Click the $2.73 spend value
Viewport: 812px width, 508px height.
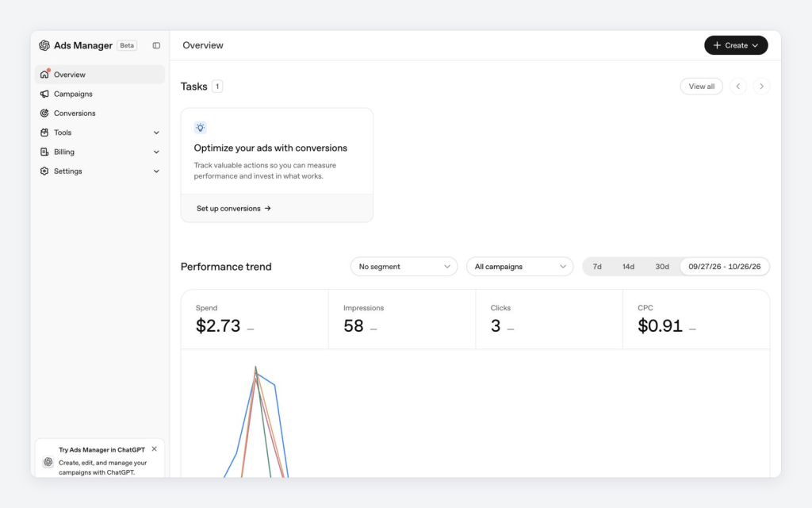click(x=218, y=325)
